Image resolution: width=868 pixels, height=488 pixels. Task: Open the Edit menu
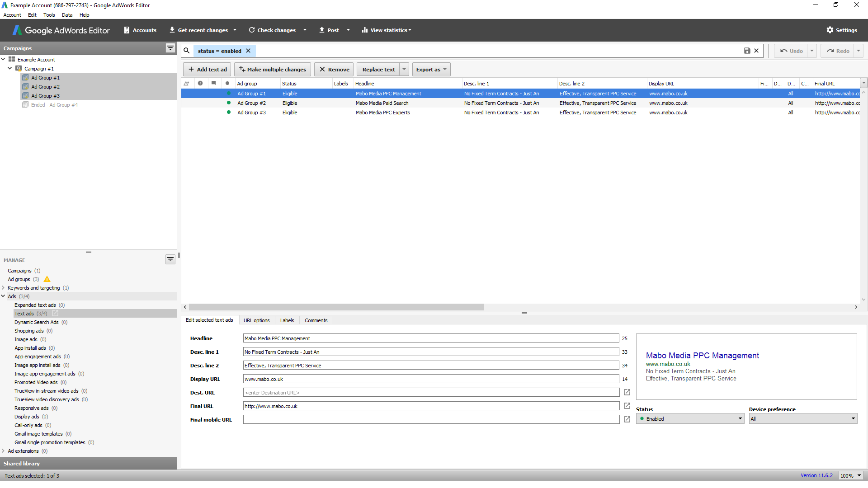(x=32, y=15)
